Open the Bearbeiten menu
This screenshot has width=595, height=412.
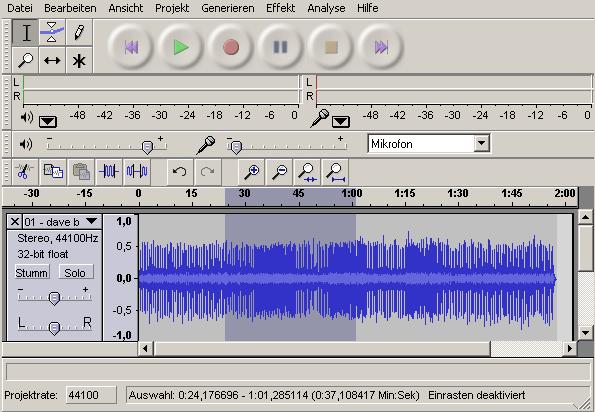[x=70, y=8]
